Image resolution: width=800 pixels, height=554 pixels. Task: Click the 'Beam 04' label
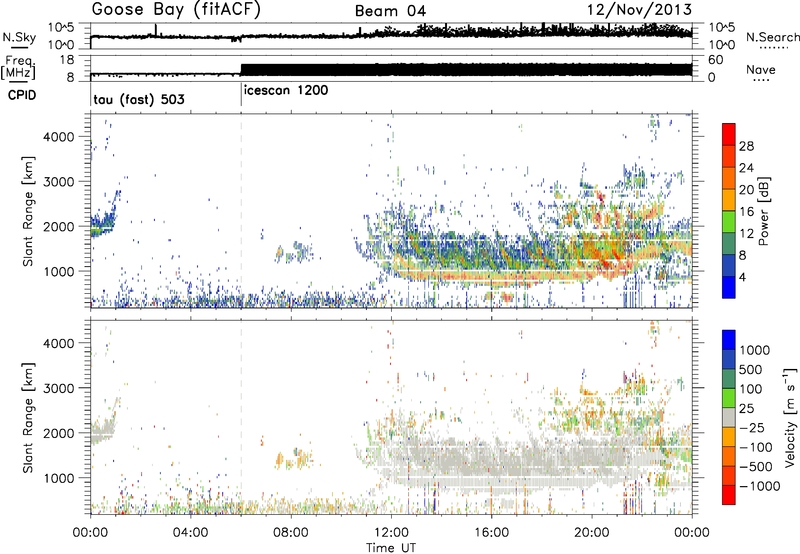point(390,11)
